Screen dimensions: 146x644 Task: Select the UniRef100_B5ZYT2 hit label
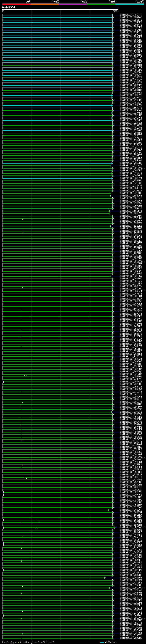click(x=131, y=334)
